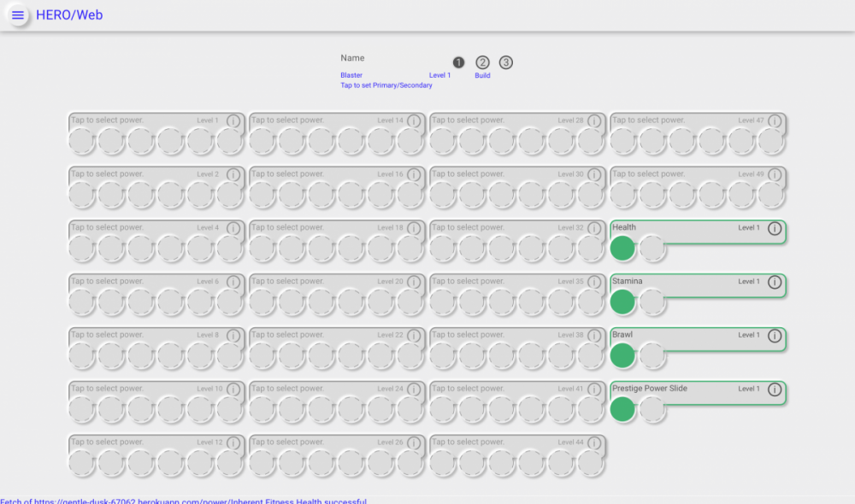The width and height of the screenshot is (855, 504).
Task: Switch to build number 3
Action: tap(506, 62)
